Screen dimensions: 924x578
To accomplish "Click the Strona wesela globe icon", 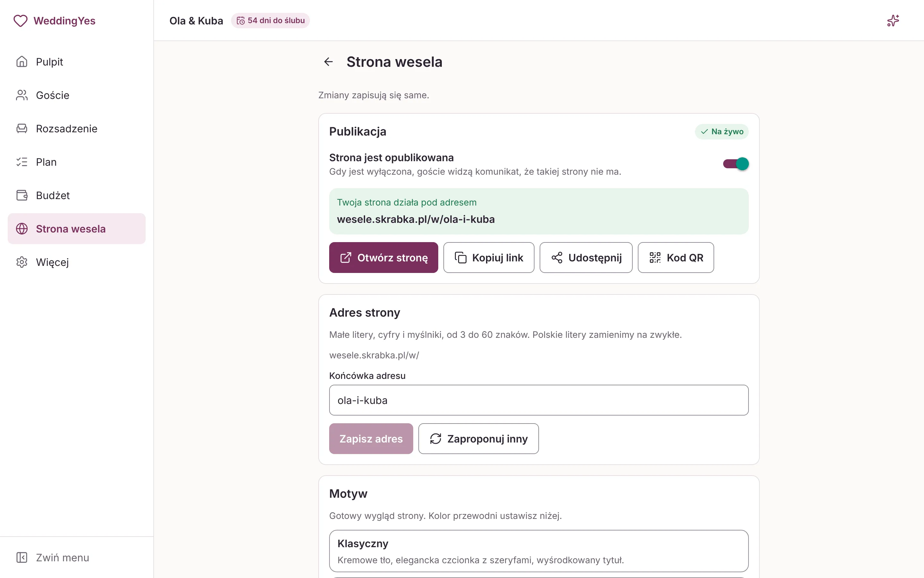I will point(22,229).
